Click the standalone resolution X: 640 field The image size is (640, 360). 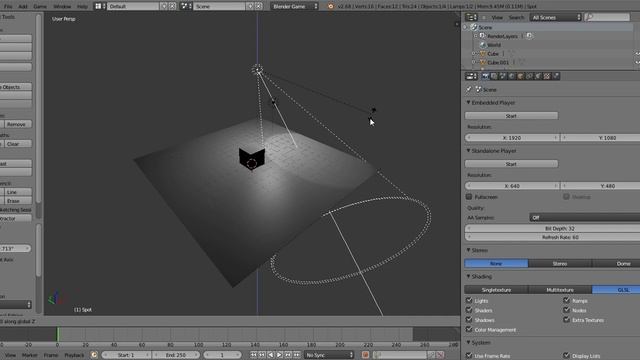[512, 186]
